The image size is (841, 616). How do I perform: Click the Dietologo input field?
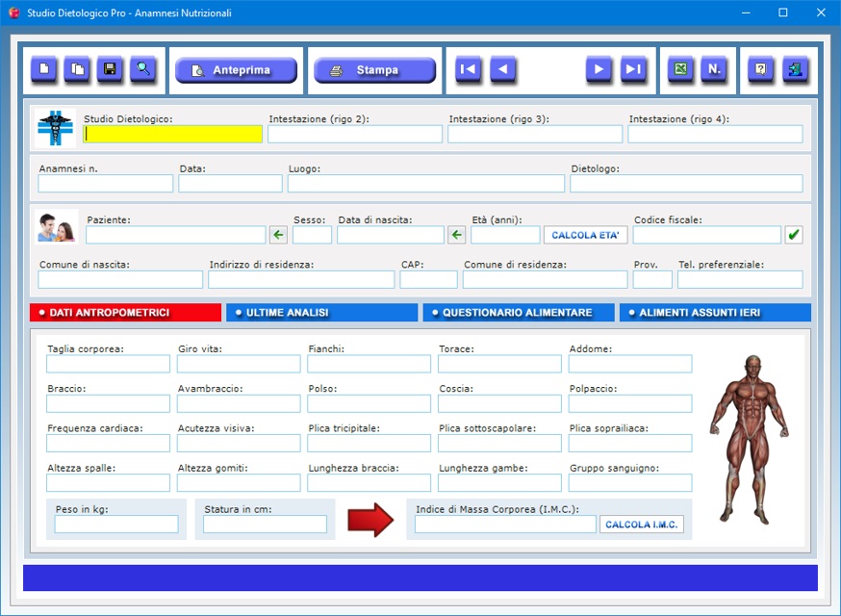click(x=686, y=184)
